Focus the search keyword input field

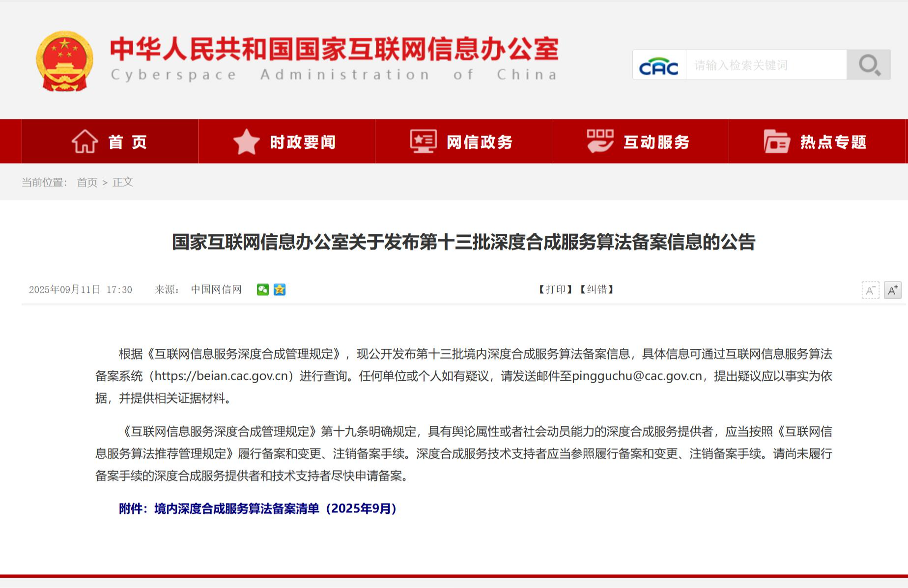point(766,65)
